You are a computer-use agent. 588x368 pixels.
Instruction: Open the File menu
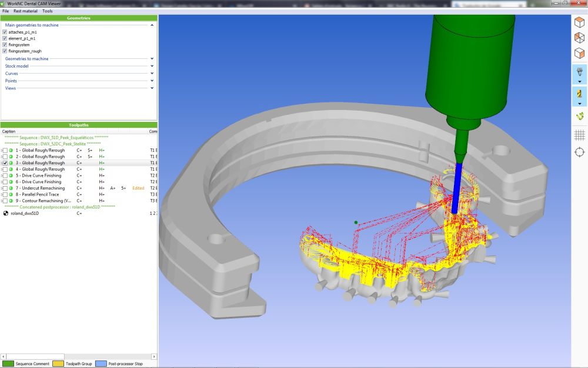click(x=6, y=11)
